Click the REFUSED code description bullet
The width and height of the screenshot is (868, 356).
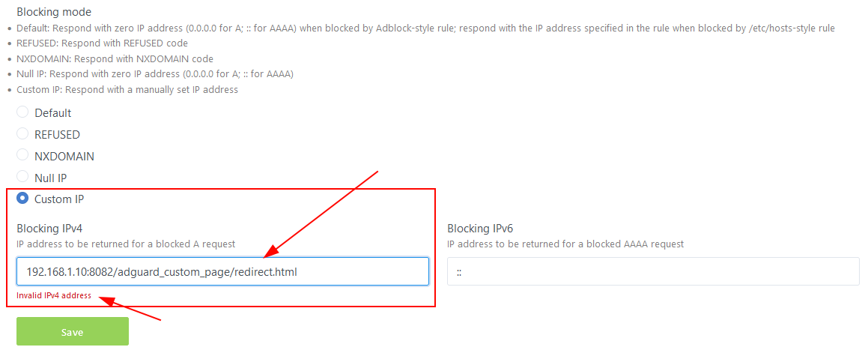pyautogui.click(x=103, y=43)
